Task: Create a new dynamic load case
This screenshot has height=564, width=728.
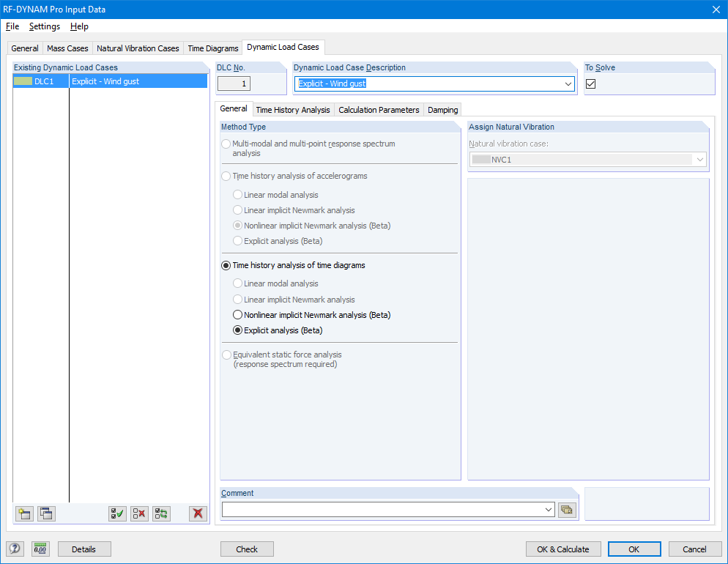Action: (24, 513)
